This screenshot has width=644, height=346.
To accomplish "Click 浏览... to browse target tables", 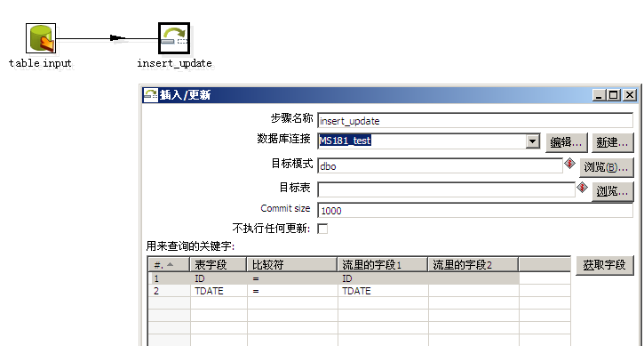I will tap(612, 191).
